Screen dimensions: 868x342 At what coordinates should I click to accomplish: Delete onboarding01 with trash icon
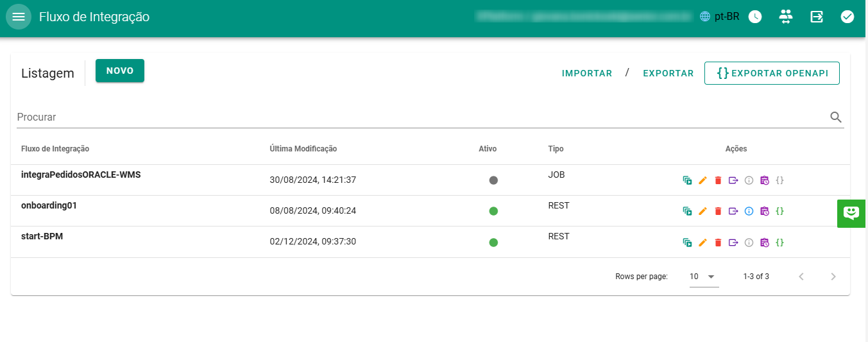coord(718,211)
